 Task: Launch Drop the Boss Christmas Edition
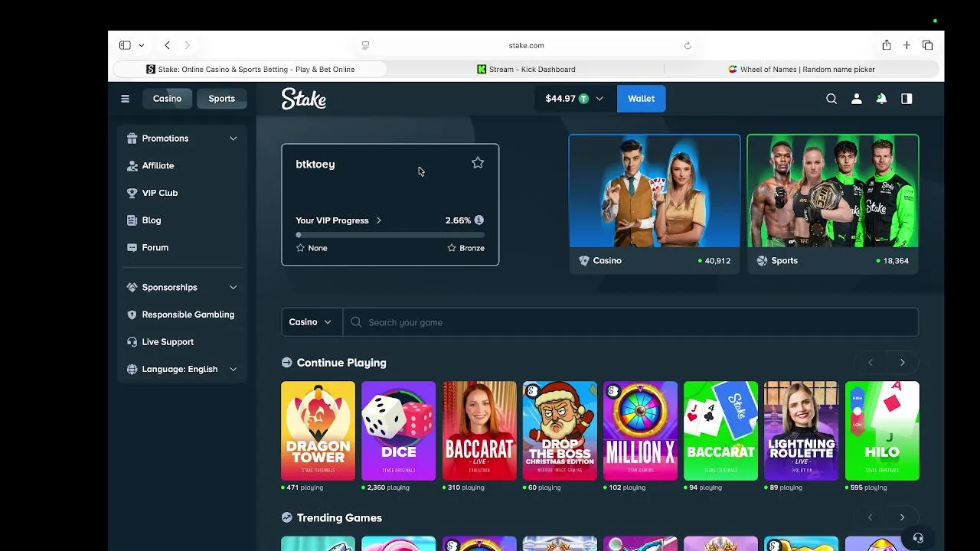click(x=560, y=431)
